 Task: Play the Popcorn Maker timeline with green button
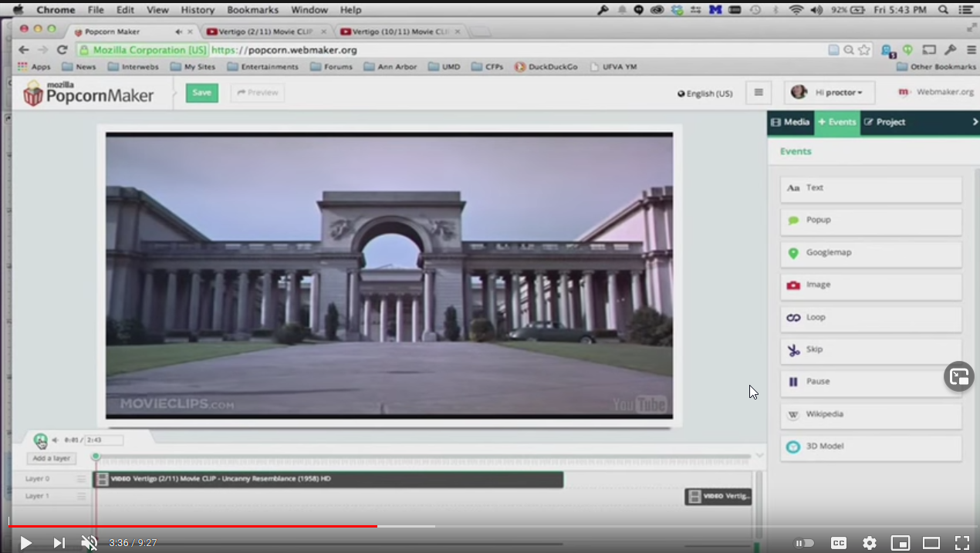[40, 440]
